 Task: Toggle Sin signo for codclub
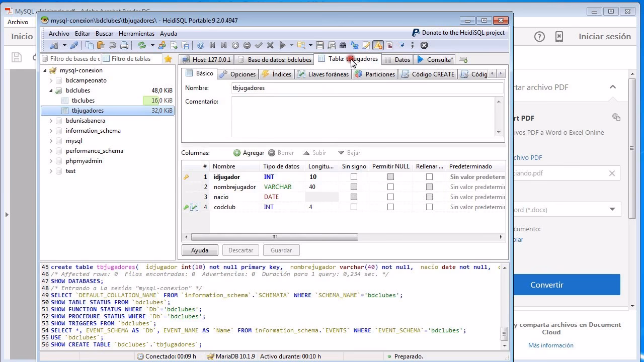point(354,207)
